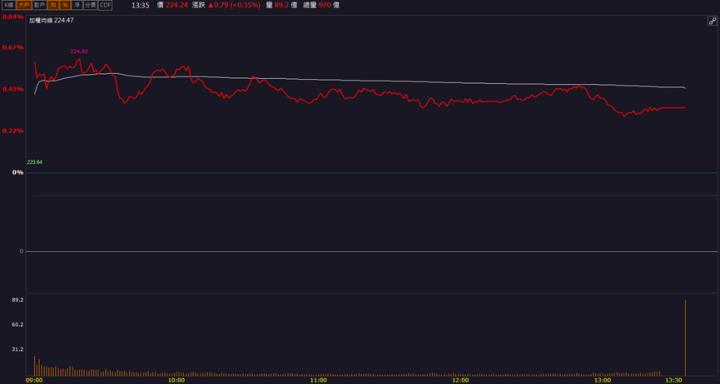Viewport: 720px width, 384px height.
Task: Click the 89.2 volume axis label
Action: tap(18, 299)
